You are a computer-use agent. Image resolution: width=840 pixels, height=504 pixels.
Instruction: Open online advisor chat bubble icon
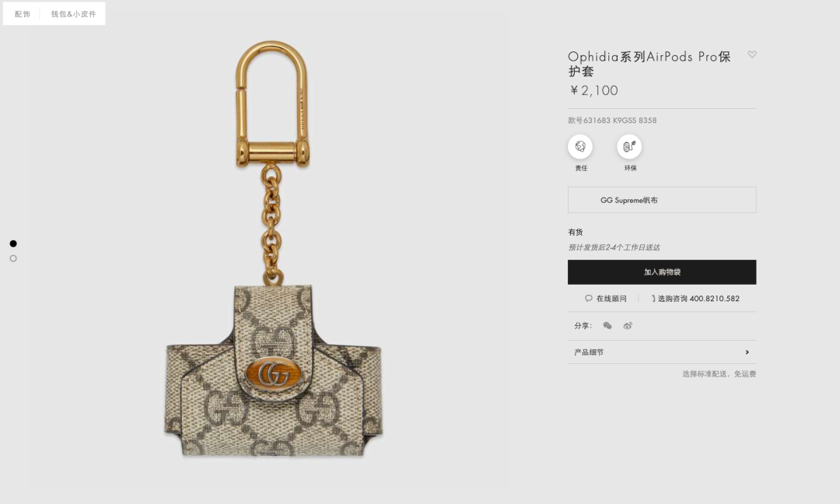(x=588, y=299)
